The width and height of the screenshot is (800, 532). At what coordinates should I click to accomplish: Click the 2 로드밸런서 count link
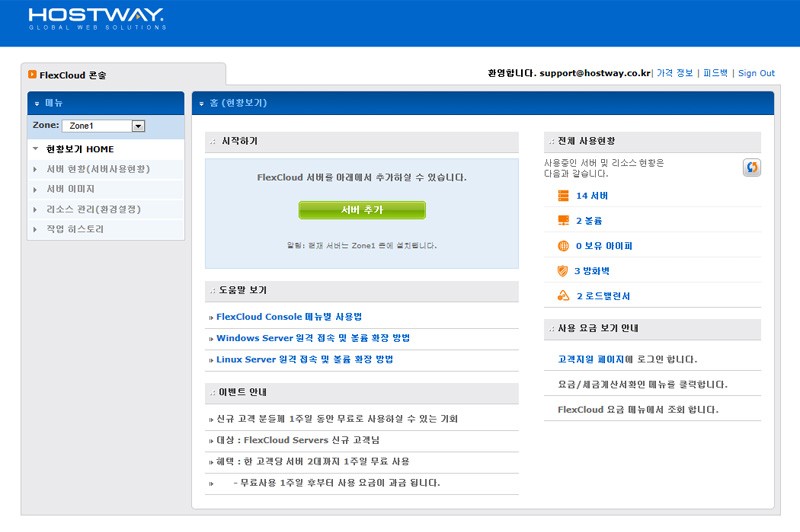pyautogui.click(x=603, y=295)
